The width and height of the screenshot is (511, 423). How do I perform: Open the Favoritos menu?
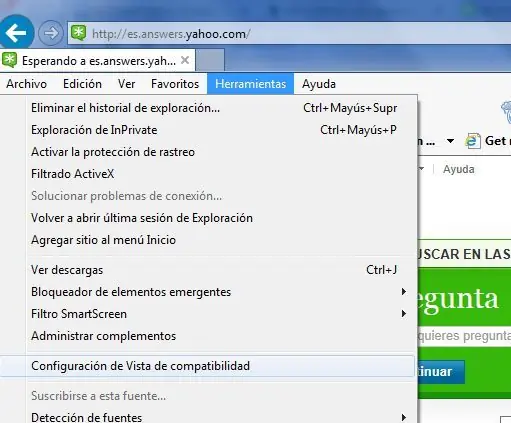pos(175,84)
